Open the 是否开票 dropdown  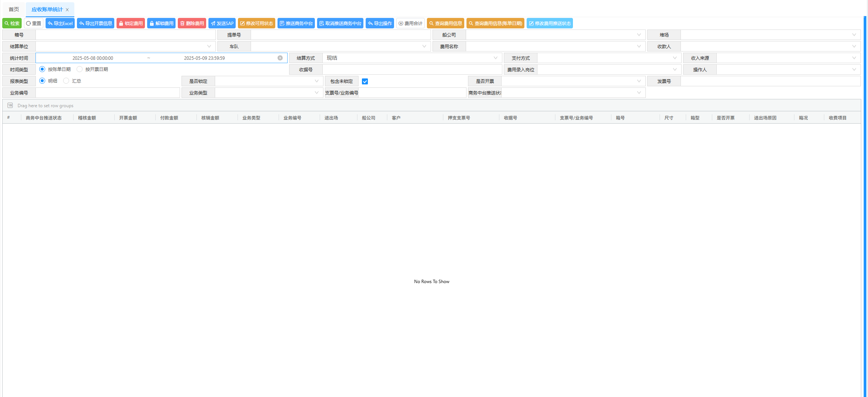click(573, 81)
